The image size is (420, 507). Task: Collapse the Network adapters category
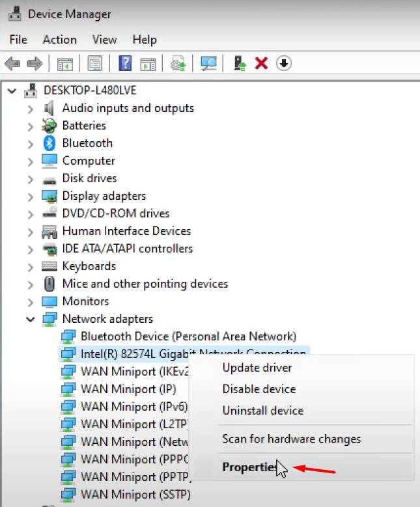pyautogui.click(x=31, y=320)
